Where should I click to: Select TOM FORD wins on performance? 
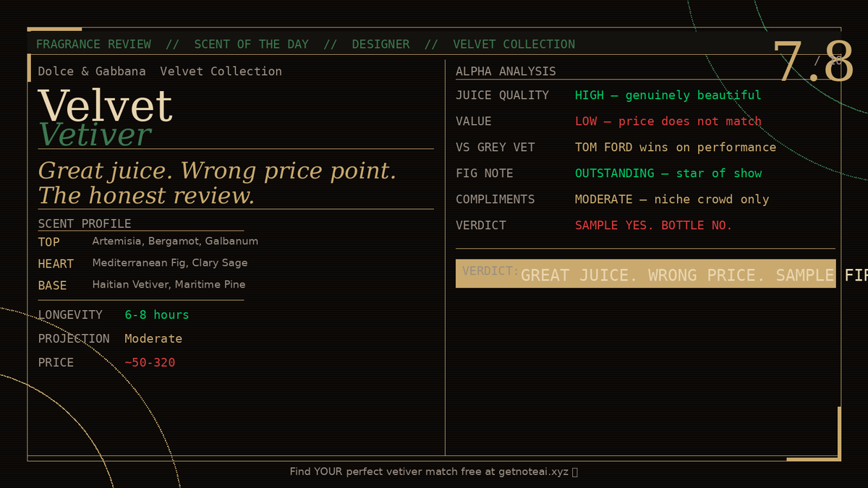(x=676, y=147)
